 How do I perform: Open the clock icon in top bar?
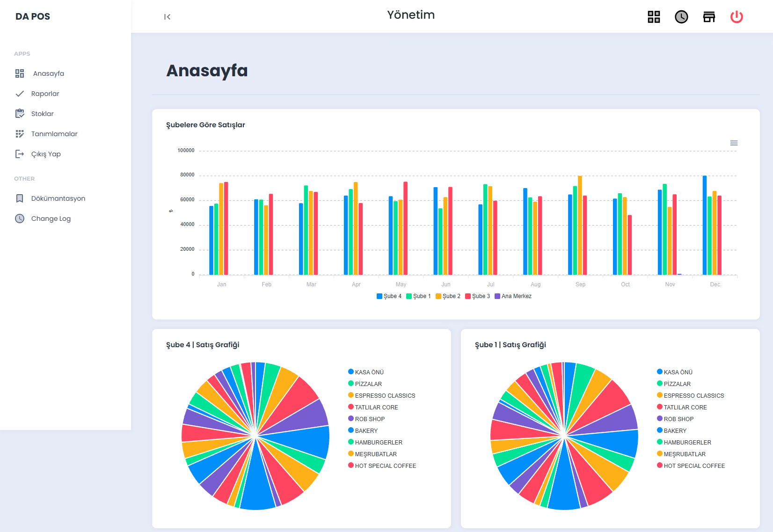[681, 17]
